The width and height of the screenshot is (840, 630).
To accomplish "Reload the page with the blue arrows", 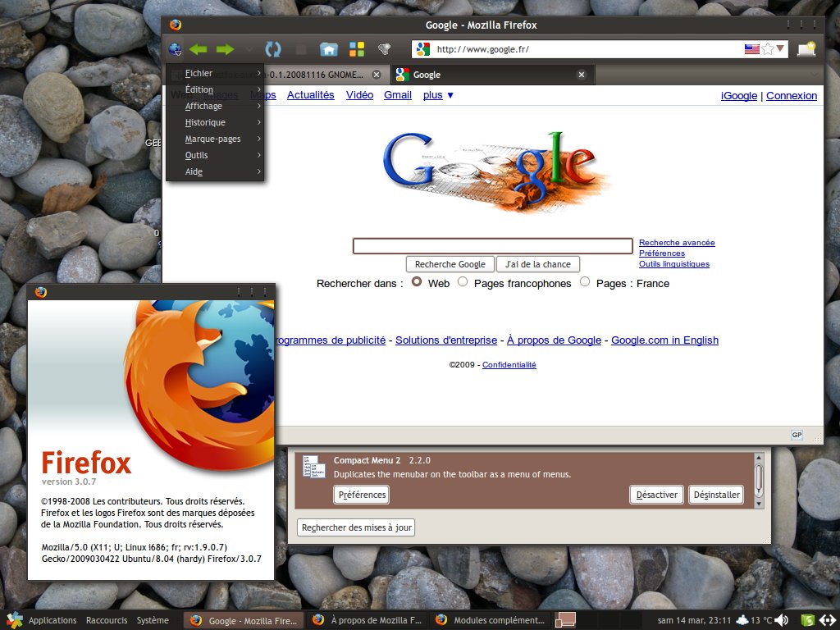I will pos(273,49).
